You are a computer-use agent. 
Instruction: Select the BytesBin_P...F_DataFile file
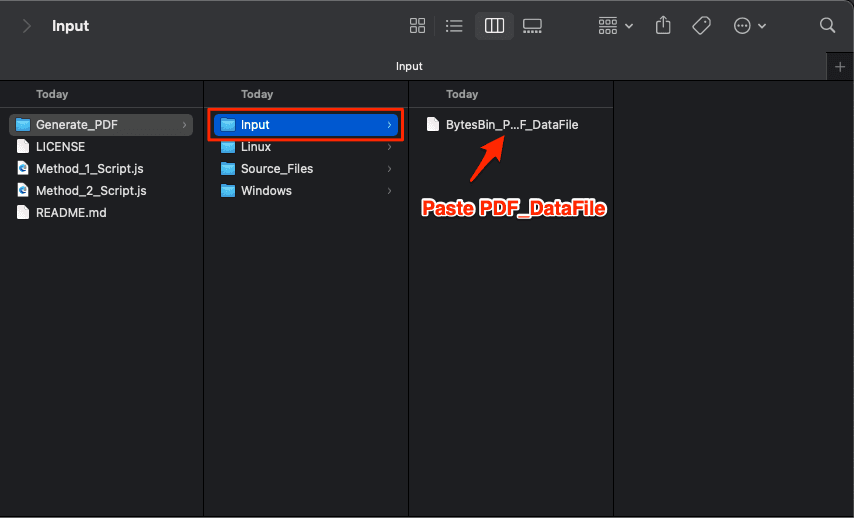pyautogui.click(x=510, y=125)
